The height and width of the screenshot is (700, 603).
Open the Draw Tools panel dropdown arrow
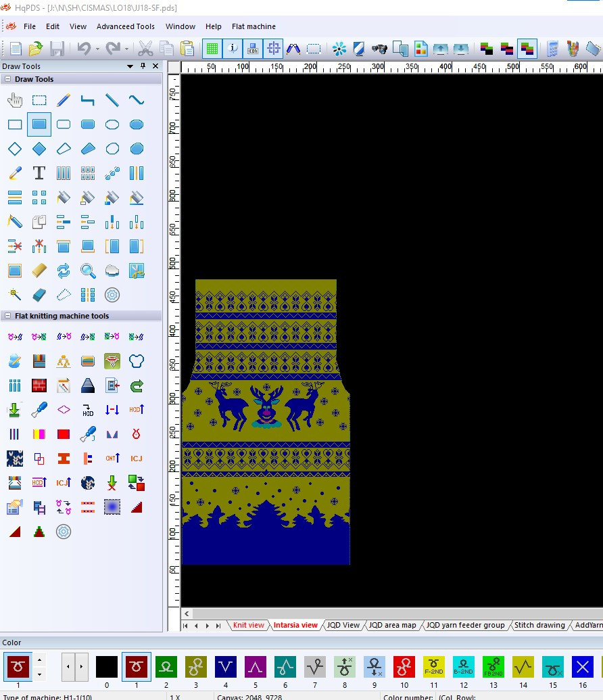[130, 66]
